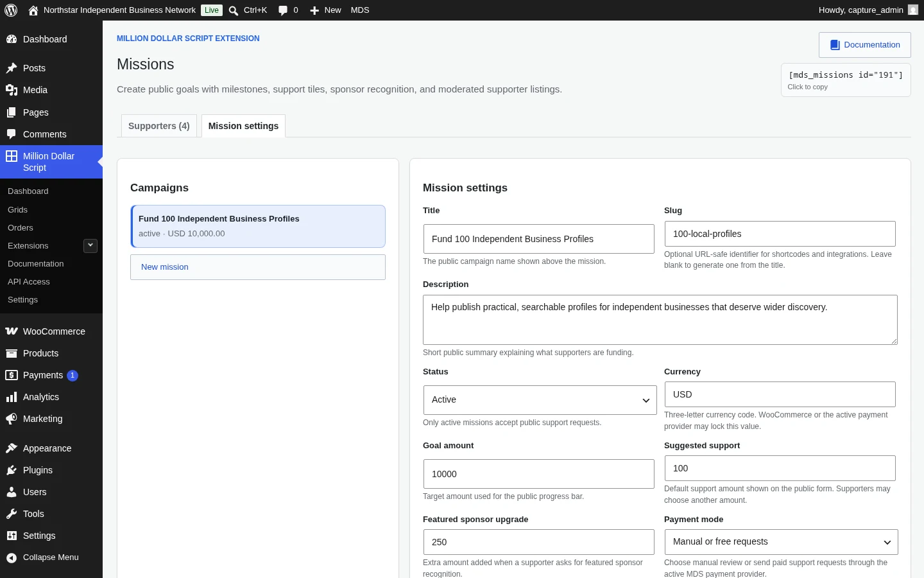Copy the mds_missions shortcode box
This screenshot has width=924, height=578.
pos(846,80)
